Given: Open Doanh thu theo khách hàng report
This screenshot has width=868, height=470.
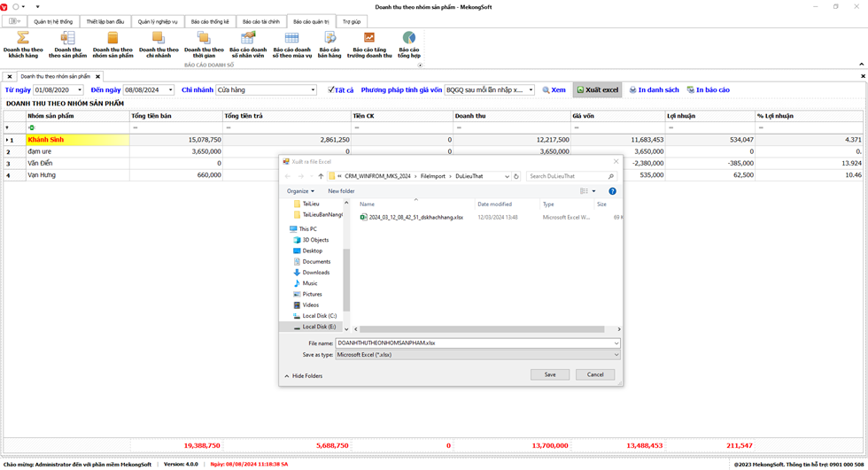Looking at the screenshot, I should tap(23, 44).
